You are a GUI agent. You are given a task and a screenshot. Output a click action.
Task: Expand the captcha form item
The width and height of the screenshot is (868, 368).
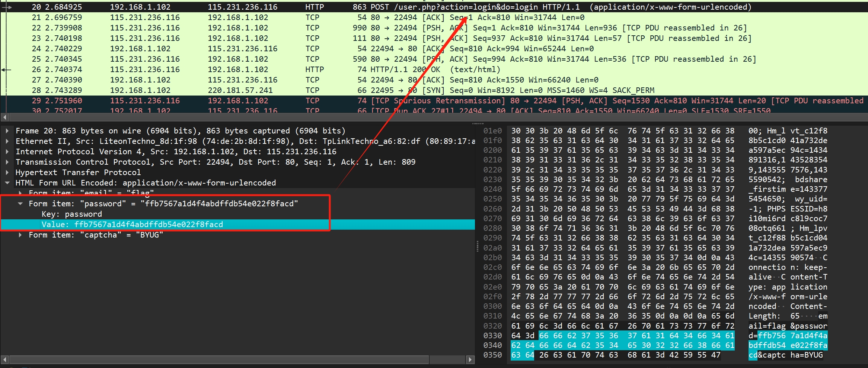coord(20,235)
